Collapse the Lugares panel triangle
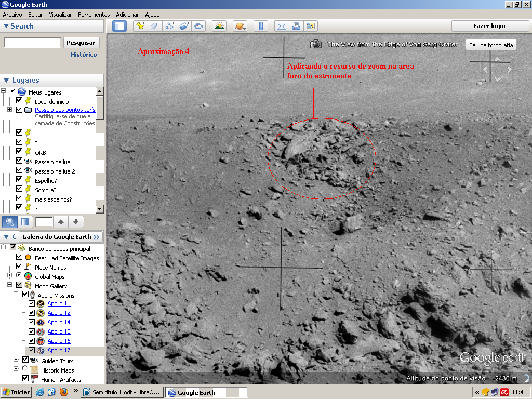532x399 pixels. tap(6, 81)
